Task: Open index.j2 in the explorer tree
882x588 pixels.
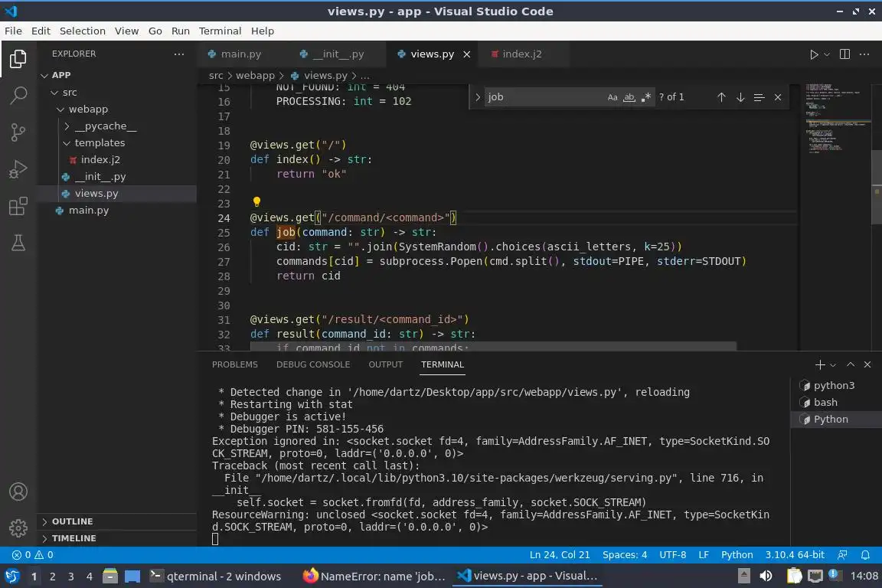Action: tap(100, 160)
